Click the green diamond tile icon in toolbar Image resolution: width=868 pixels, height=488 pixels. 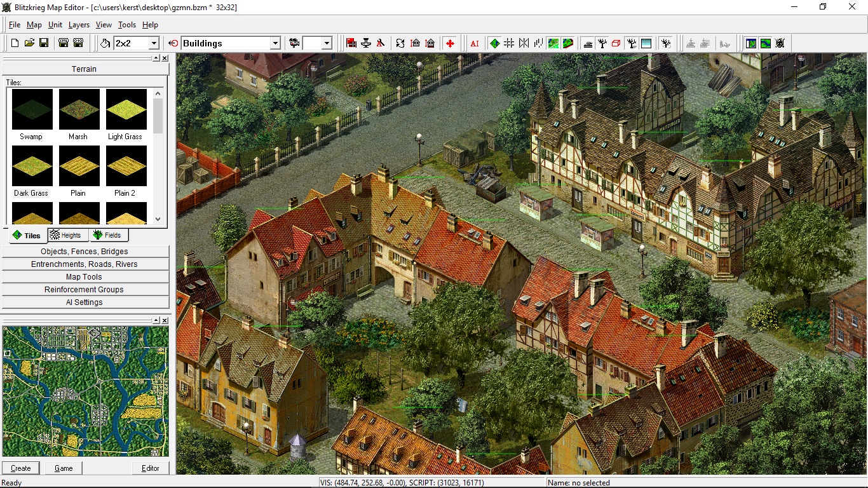[x=495, y=43]
